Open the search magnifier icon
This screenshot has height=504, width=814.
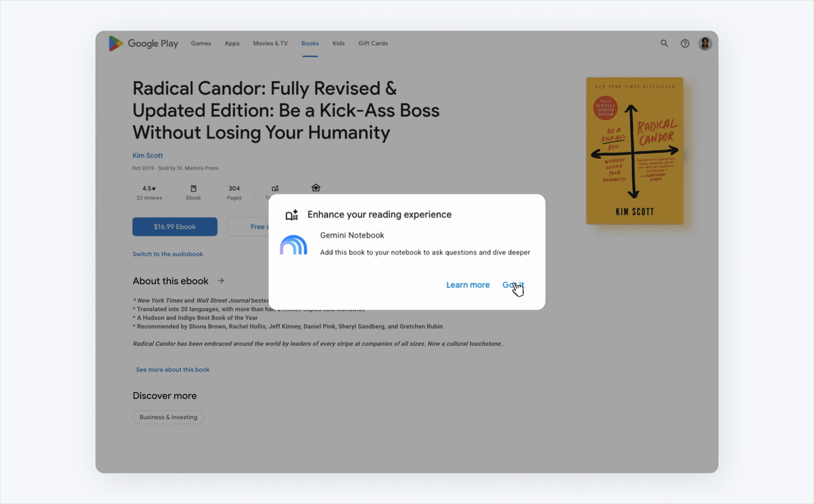click(664, 43)
